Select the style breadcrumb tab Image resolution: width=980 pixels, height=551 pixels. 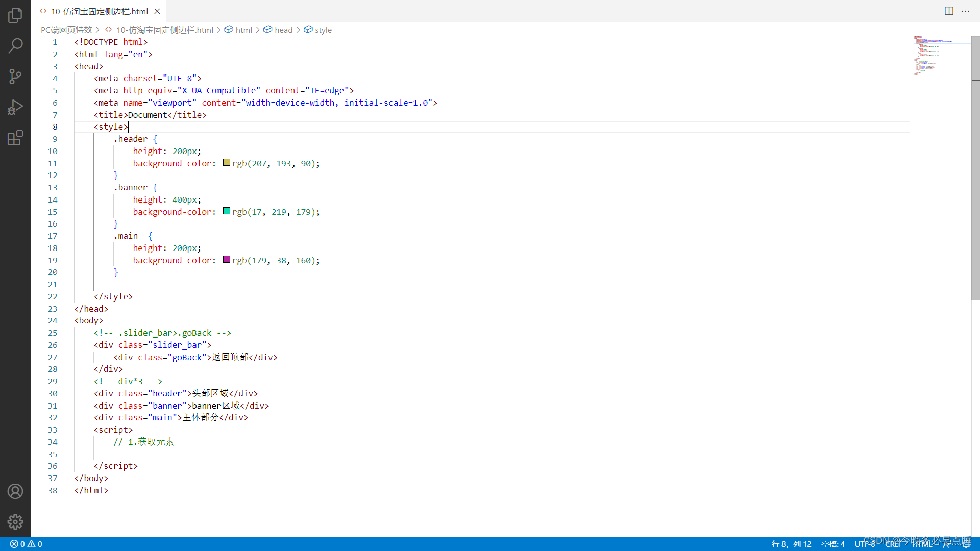pyautogui.click(x=323, y=30)
